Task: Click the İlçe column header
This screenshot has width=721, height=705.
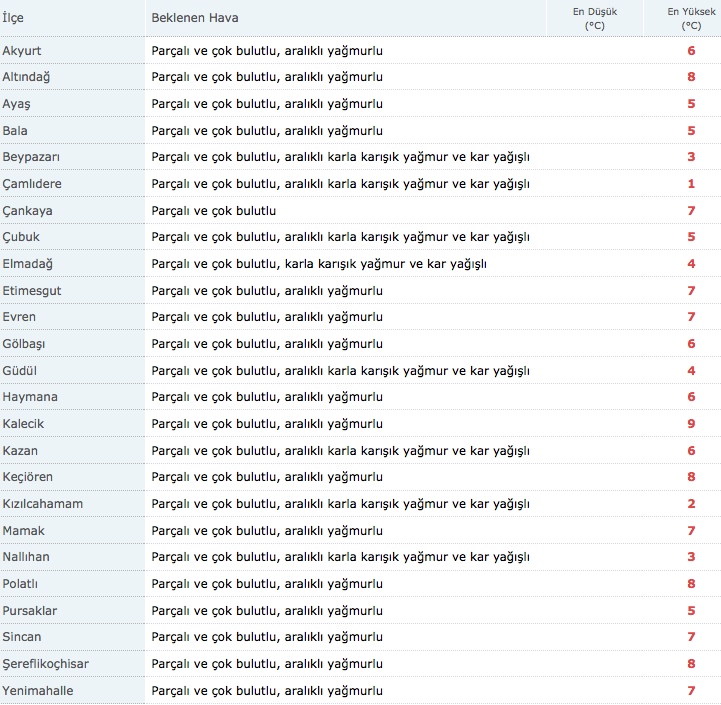Action: pyautogui.click(x=13, y=18)
